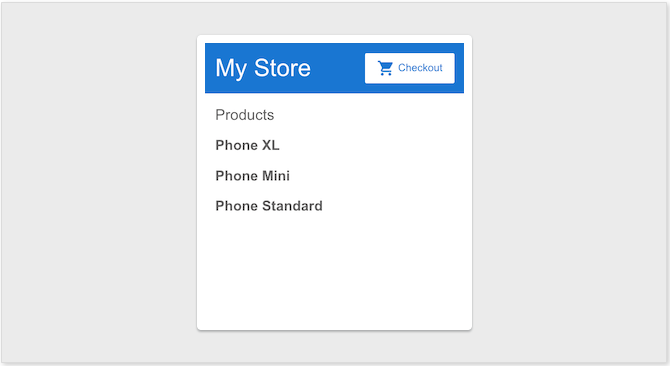
Task: Click the blue header bar between title and Checkout
Action: click(338, 68)
